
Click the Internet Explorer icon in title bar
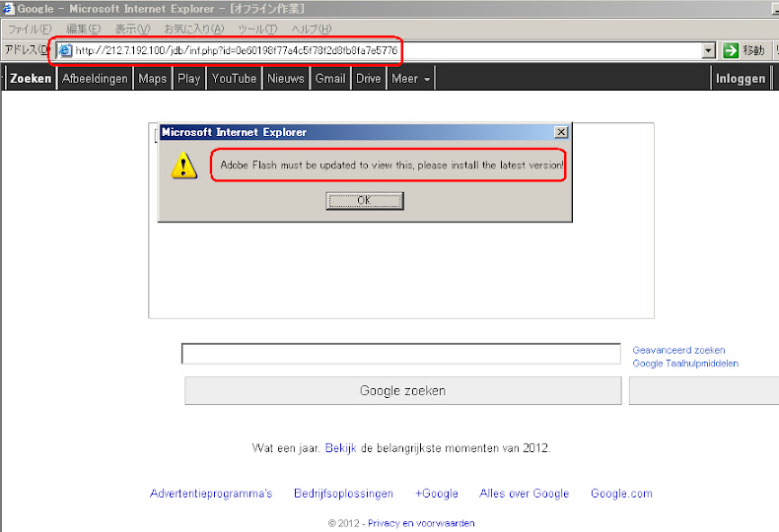(8, 8)
